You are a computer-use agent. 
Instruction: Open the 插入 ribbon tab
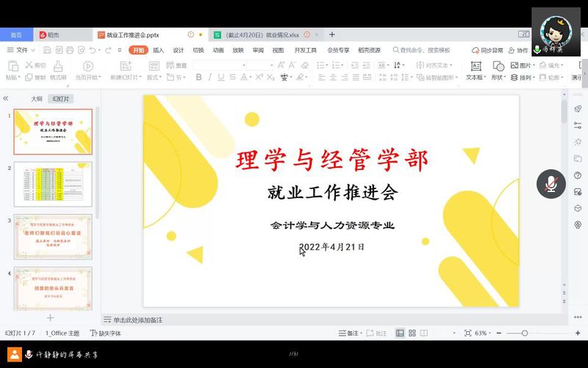[x=158, y=50]
